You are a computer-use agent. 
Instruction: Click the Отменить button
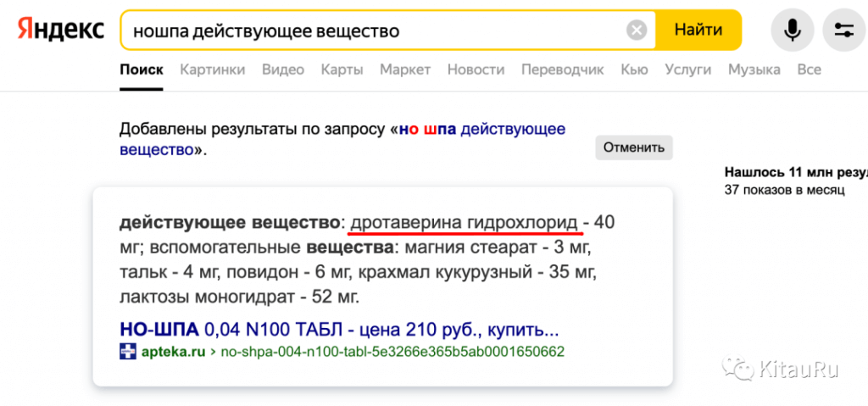[x=634, y=147]
